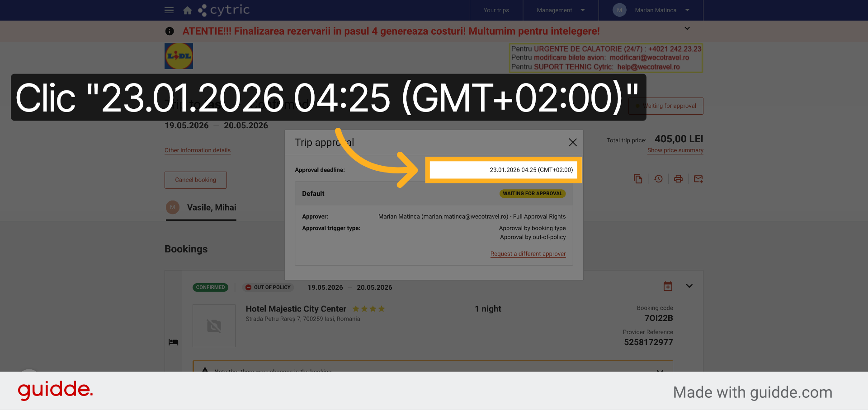Open the hamburger menu icon
Image resolution: width=868 pixels, height=410 pixels.
coord(169,10)
